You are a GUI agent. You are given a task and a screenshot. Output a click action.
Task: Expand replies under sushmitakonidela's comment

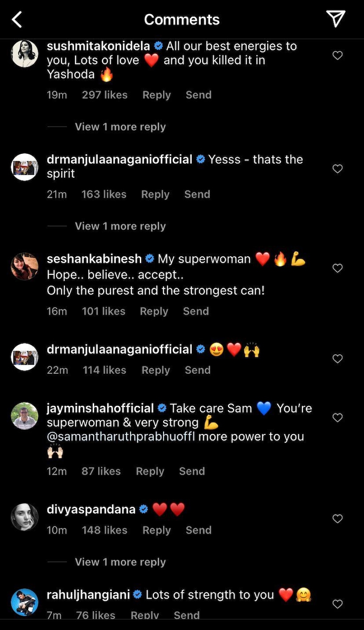pos(120,126)
